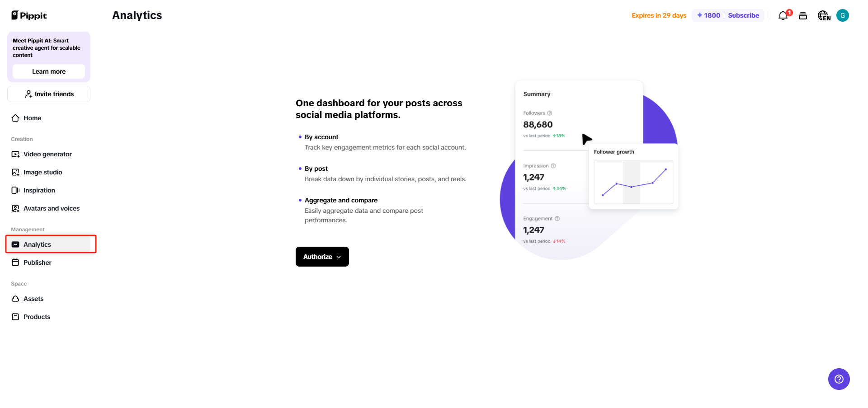Click the Subscribe link
This screenshot has height=408, width=868.
click(x=744, y=15)
